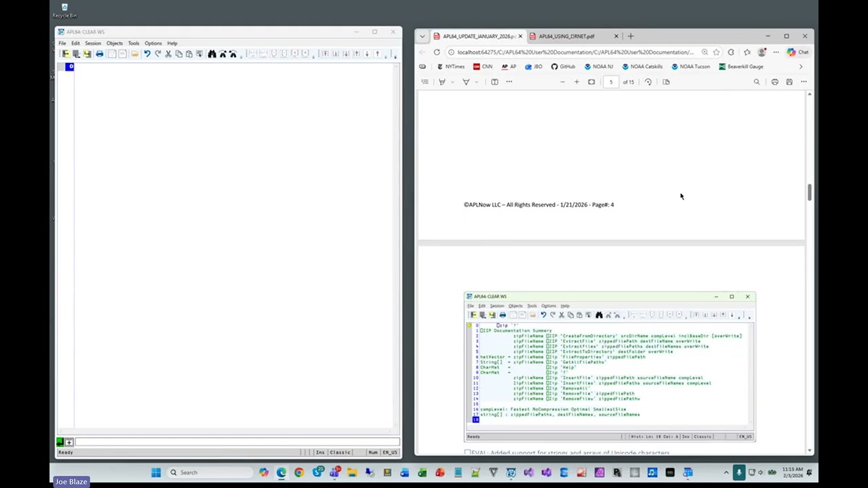Open the PDF table of contents icon
The width and height of the screenshot is (868, 488).
[425, 82]
